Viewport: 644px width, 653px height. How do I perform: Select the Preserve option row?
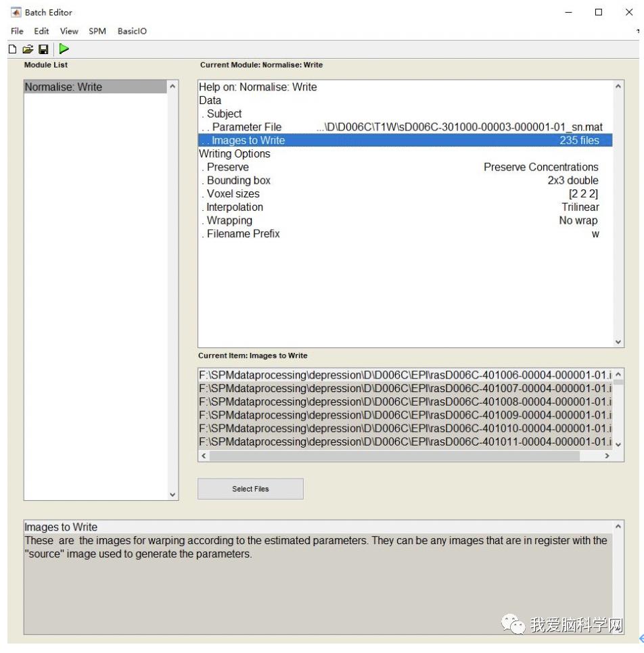pyautogui.click(x=405, y=167)
